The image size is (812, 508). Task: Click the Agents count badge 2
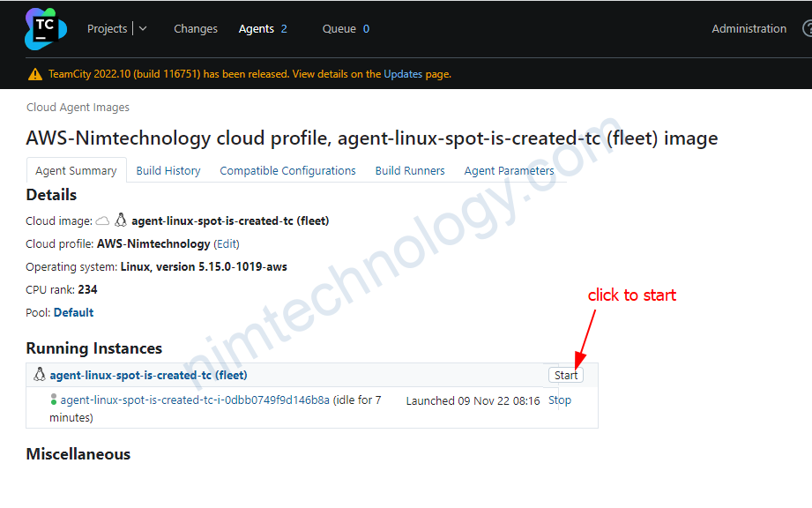click(x=284, y=28)
